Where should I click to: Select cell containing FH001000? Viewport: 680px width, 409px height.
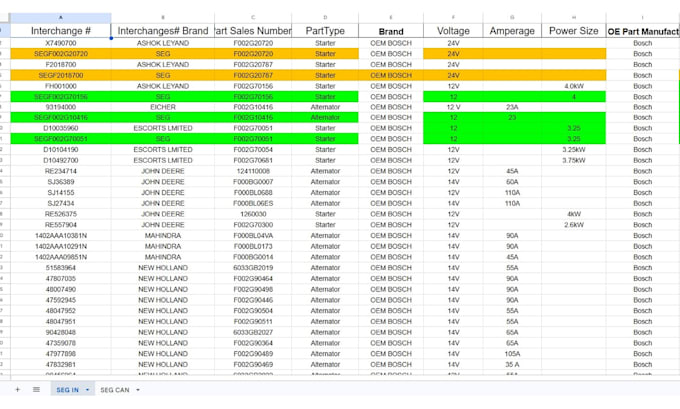click(x=61, y=86)
